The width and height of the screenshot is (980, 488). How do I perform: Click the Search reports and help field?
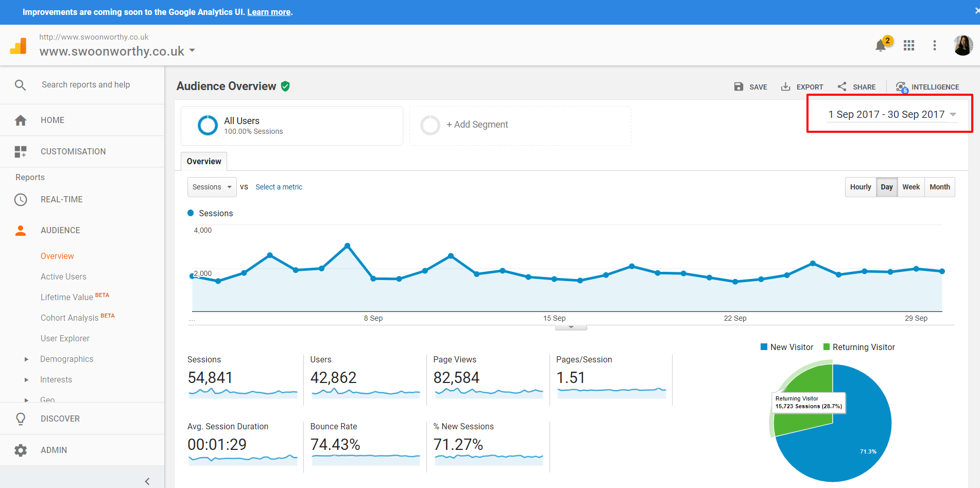[85, 85]
